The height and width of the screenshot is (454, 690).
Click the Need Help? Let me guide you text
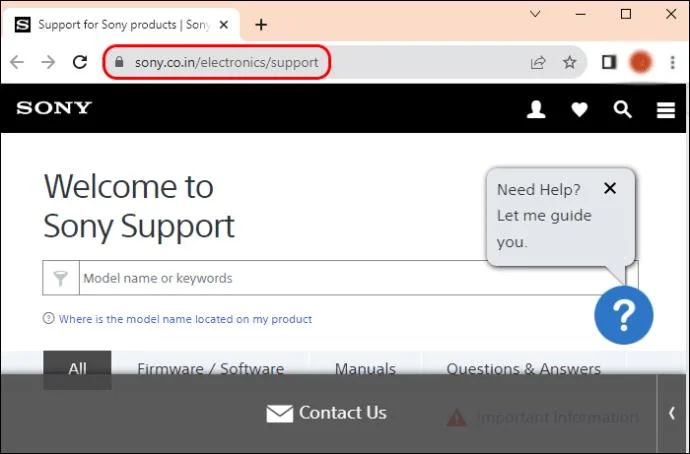pos(544,216)
